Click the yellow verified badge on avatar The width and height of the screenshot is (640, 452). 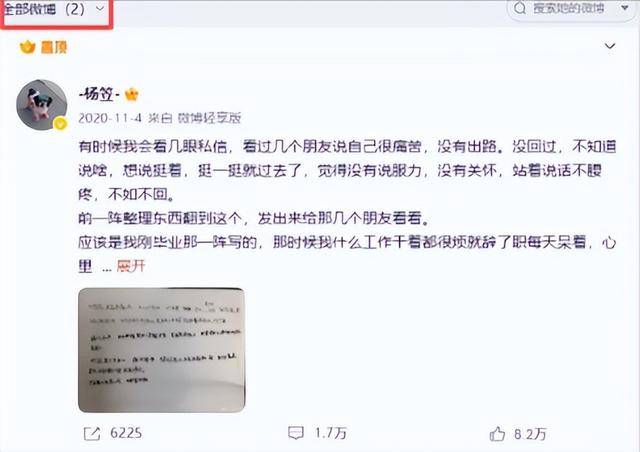[60, 123]
